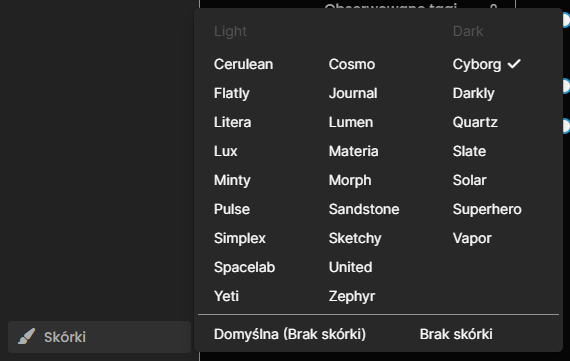The width and height of the screenshot is (570, 361).
Task: Select the Superhero dark skin
Action: point(487,209)
